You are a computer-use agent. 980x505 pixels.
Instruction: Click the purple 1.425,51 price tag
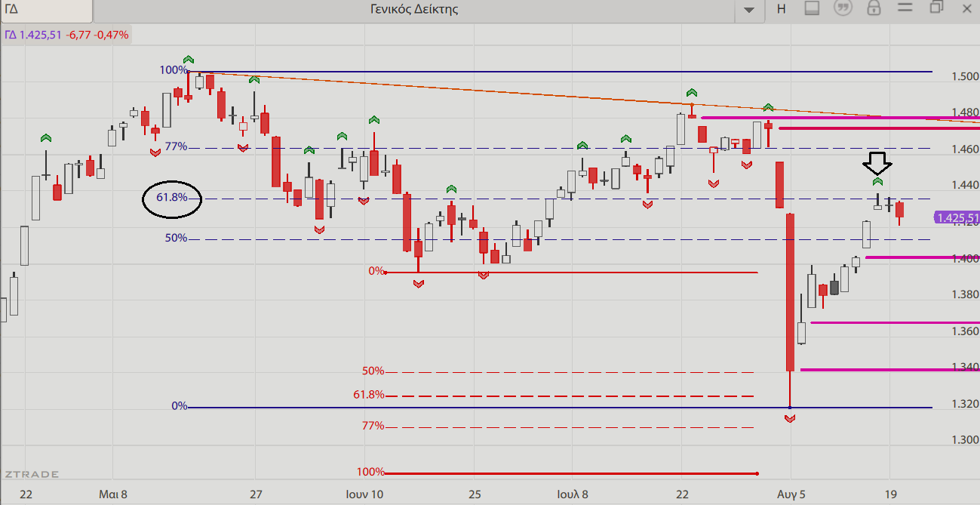(957, 218)
